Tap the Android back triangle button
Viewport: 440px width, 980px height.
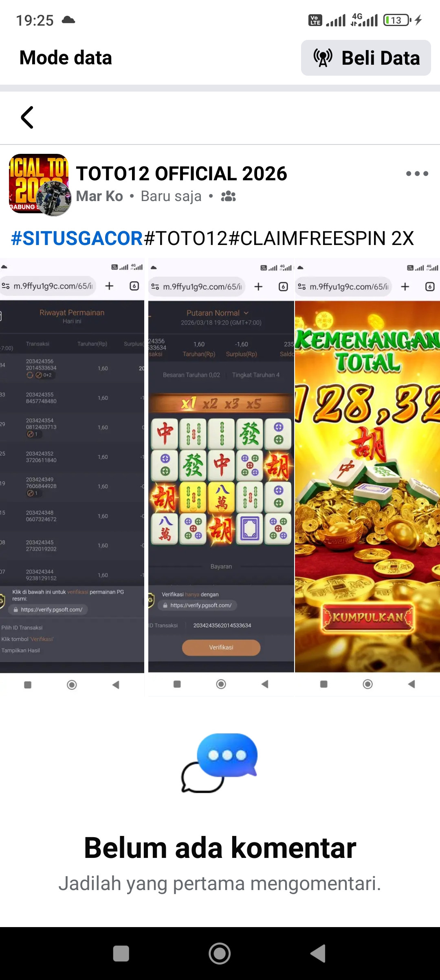pos(318,953)
